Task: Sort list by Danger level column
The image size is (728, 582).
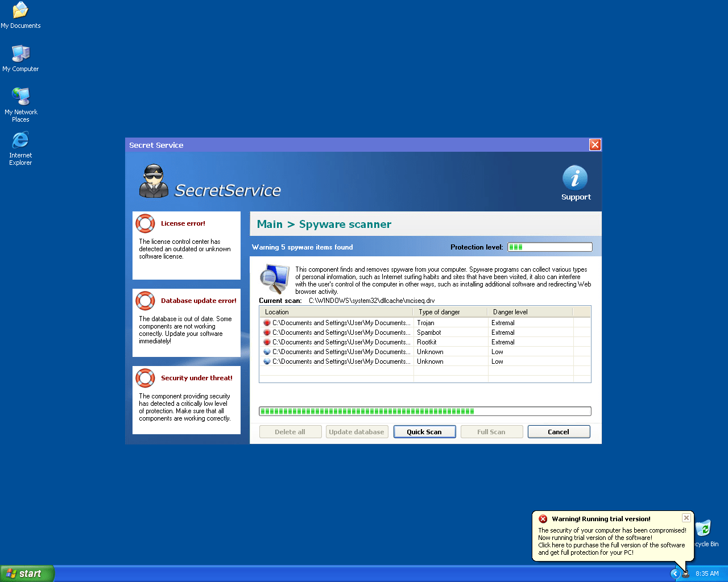Action: point(529,312)
